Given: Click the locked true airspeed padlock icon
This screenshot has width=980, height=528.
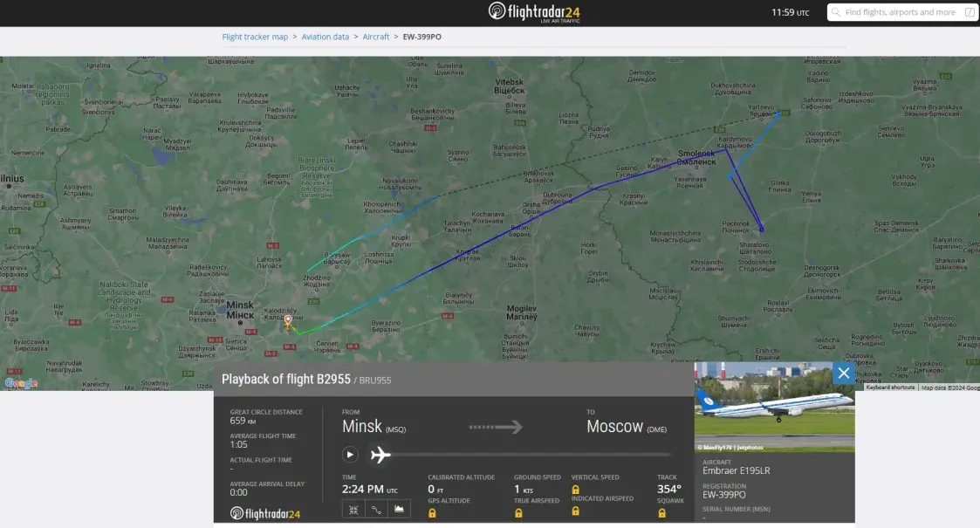Looking at the screenshot, I should click(x=518, y=513).
